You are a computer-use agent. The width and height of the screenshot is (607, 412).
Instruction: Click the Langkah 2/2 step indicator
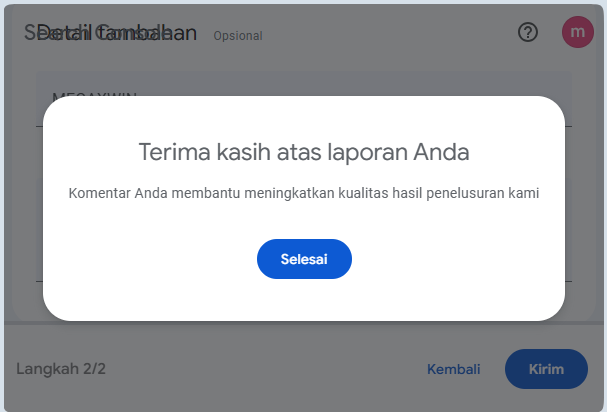61,369
